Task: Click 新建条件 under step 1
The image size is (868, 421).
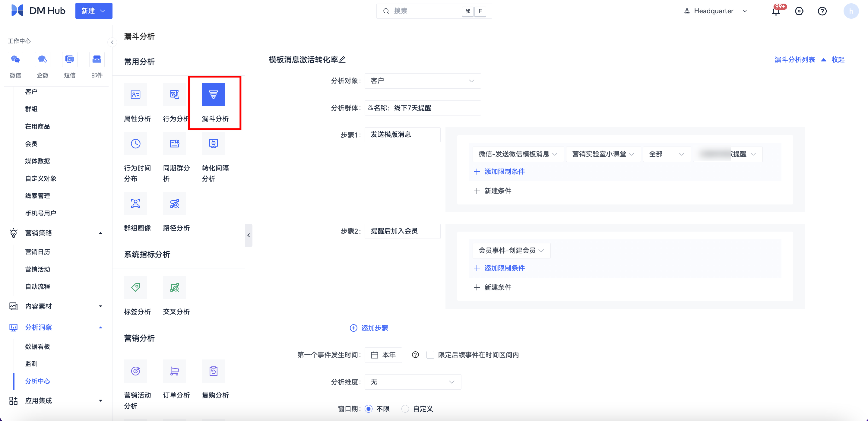Action: [492, 191]
